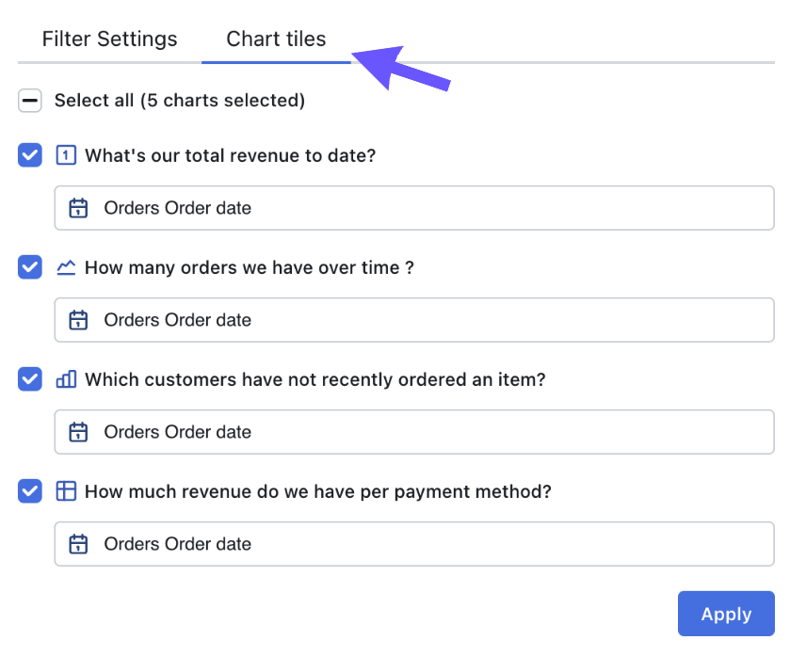Open Orders Order date dropdown for payment method revenue
Viewport: 806px width, 672px height.
coord(414,544)
